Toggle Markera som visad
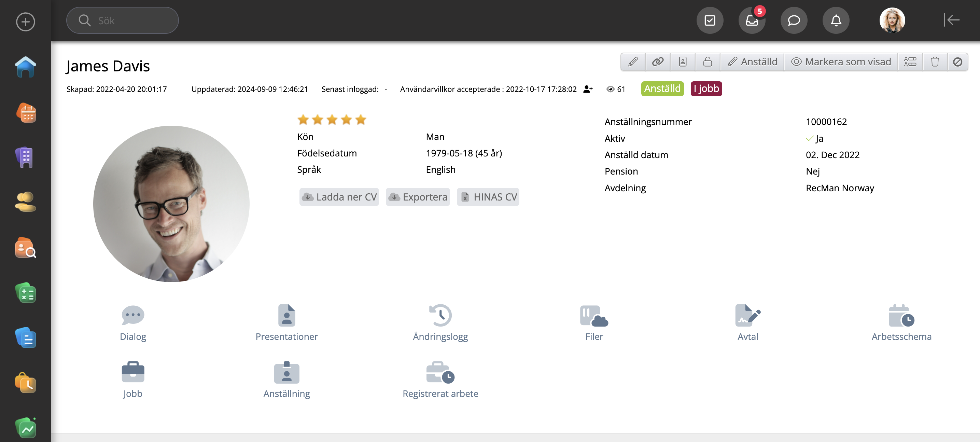 coord(841,62)
